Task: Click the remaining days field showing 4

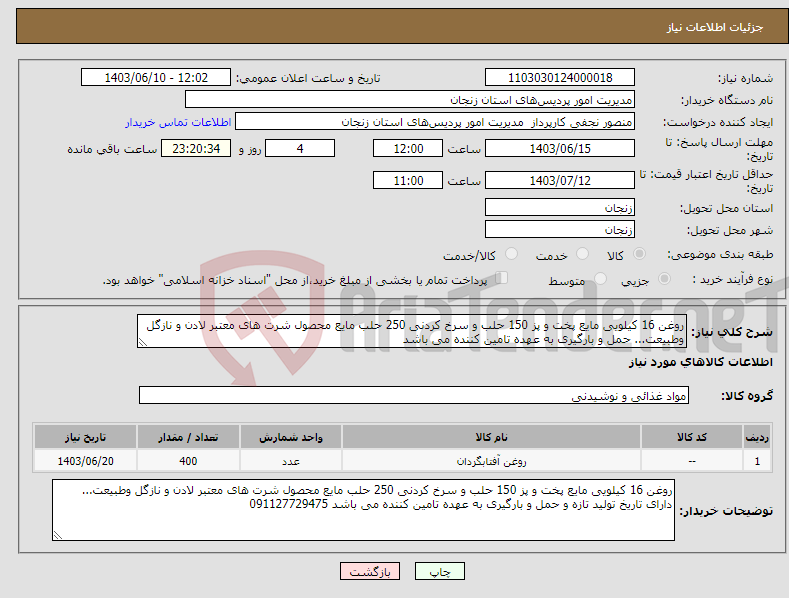Action: click(x=300, y=148)
